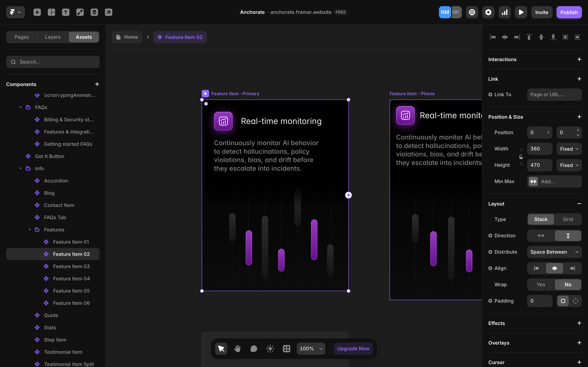Select the comment tool
This screenshot has width=588, height=367.
click(254, 349)
